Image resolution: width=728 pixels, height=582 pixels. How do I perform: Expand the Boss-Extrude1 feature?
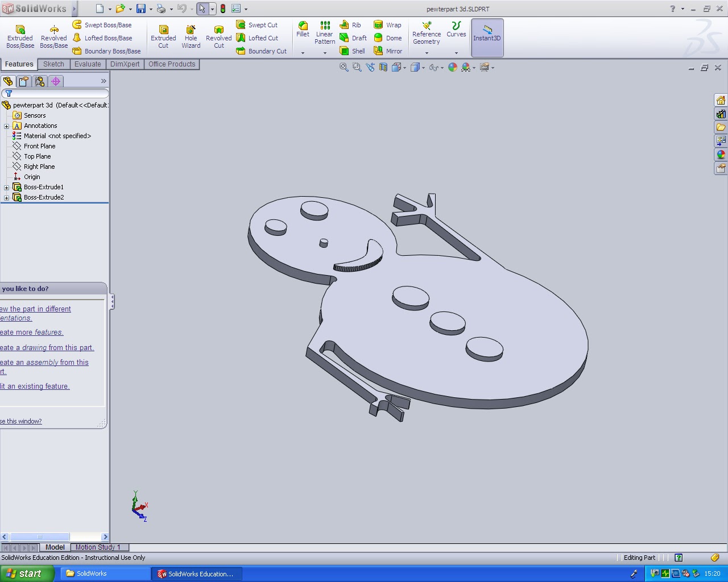(6, 187)
